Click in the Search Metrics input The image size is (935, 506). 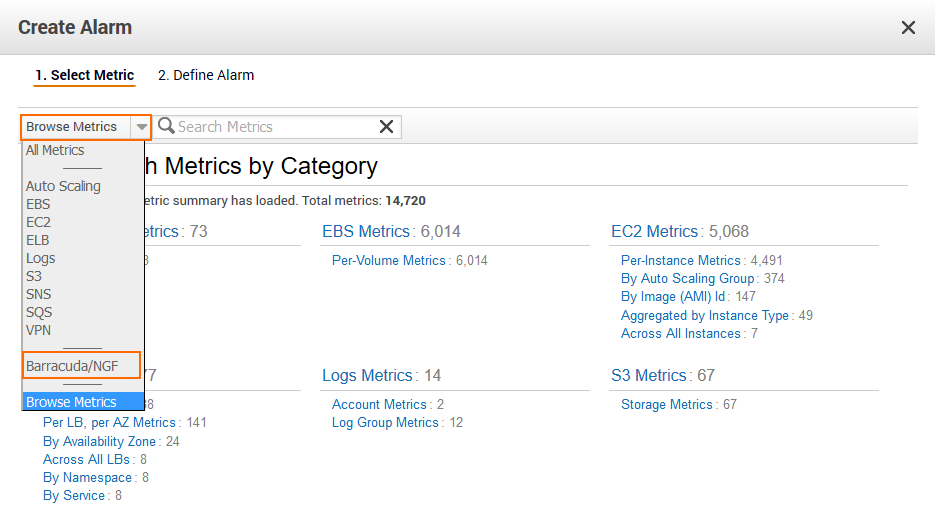point(277,127)
